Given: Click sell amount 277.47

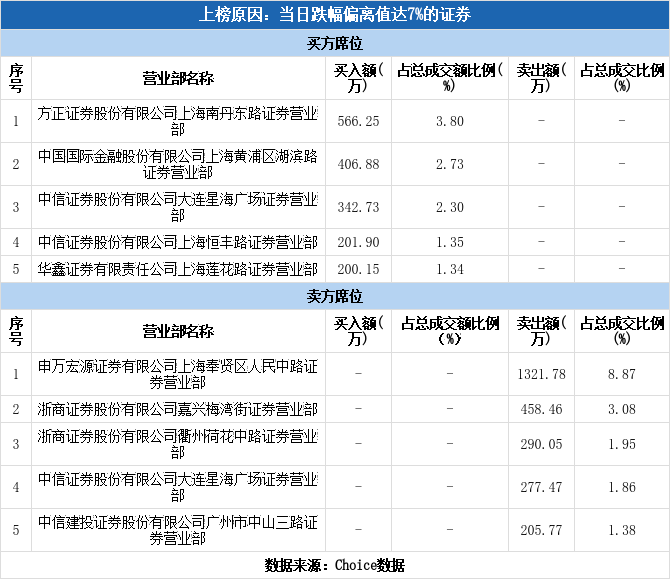Looking at the screenshot, I should click(x=541, y=487).
